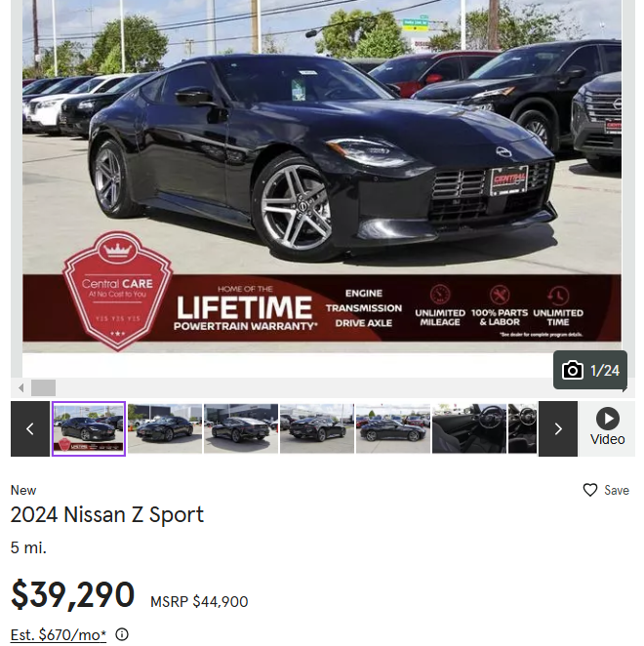The width and height of the screenshot is (644, 646).
Task: Advance thumbnails with right chevron
Action: [558, 429]
